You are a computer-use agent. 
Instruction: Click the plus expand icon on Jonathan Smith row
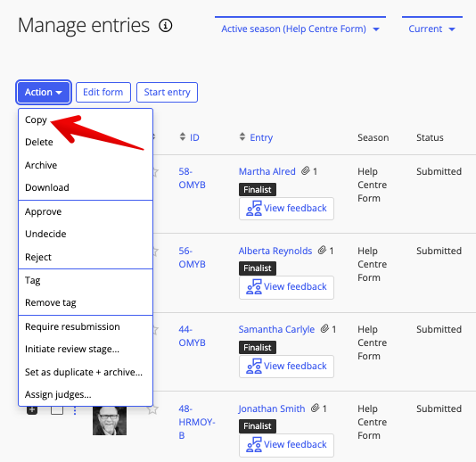click(32, 410)
